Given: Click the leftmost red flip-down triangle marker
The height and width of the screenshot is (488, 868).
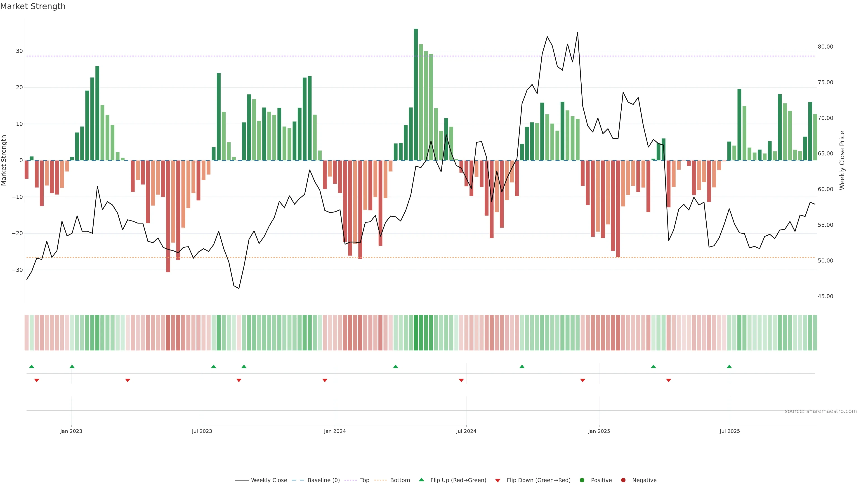Looking at the screenshot, I should tap(37, 380).
